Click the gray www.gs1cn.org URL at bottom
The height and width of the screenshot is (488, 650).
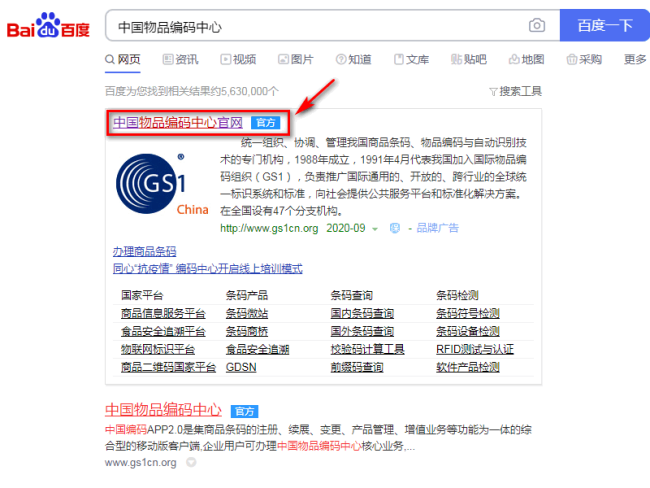141,462
